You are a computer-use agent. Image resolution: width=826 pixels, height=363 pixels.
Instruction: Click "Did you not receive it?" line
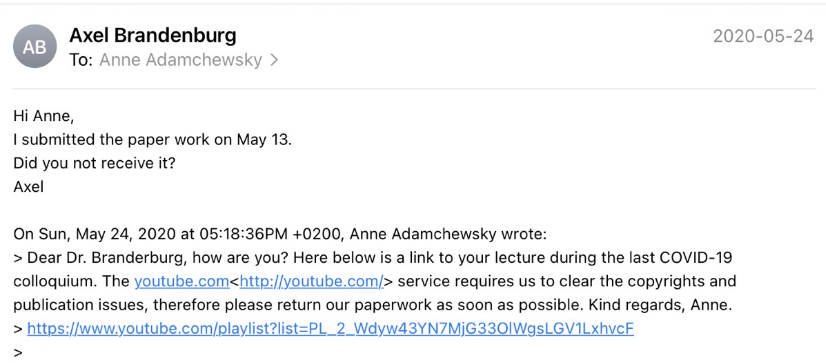click(94, 163)
